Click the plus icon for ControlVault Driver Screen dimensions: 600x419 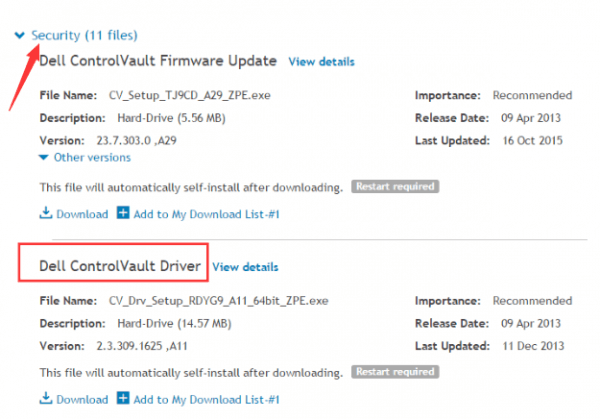click(123, 398)
